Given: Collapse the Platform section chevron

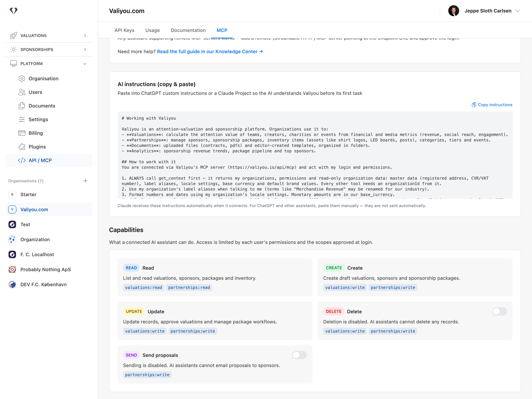Looking at the screenshot, I should coord(85,64).
